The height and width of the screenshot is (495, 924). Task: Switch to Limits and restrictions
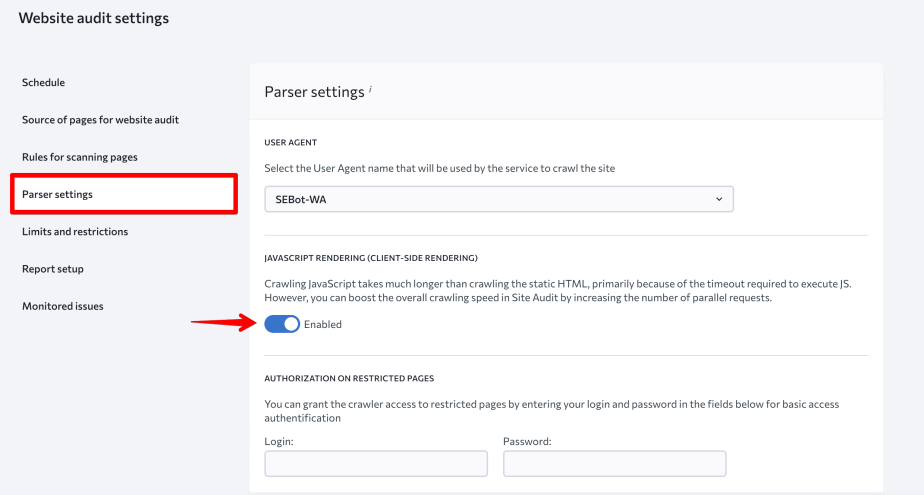75,231
